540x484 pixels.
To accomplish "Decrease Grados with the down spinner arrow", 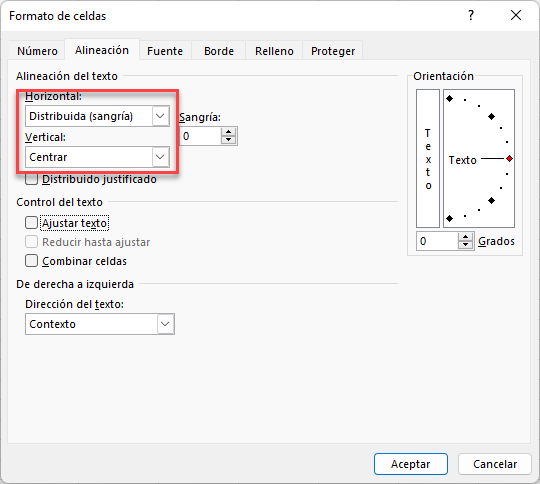I will click(466, 245).
